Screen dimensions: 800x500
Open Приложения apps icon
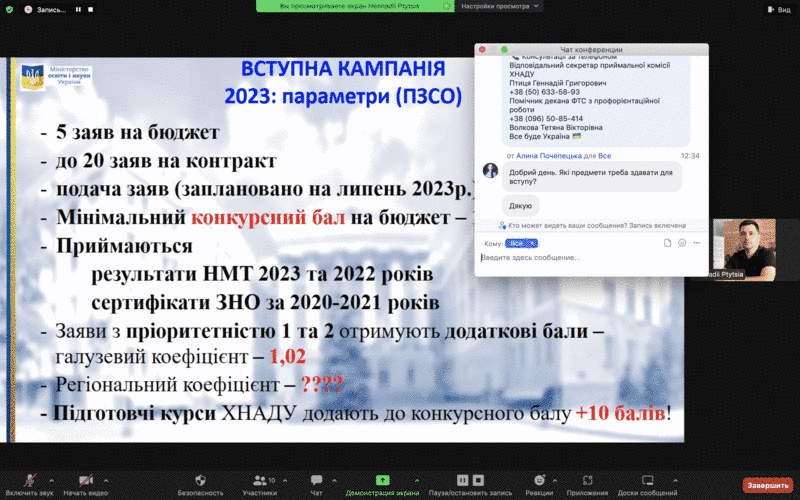[587, 480]
